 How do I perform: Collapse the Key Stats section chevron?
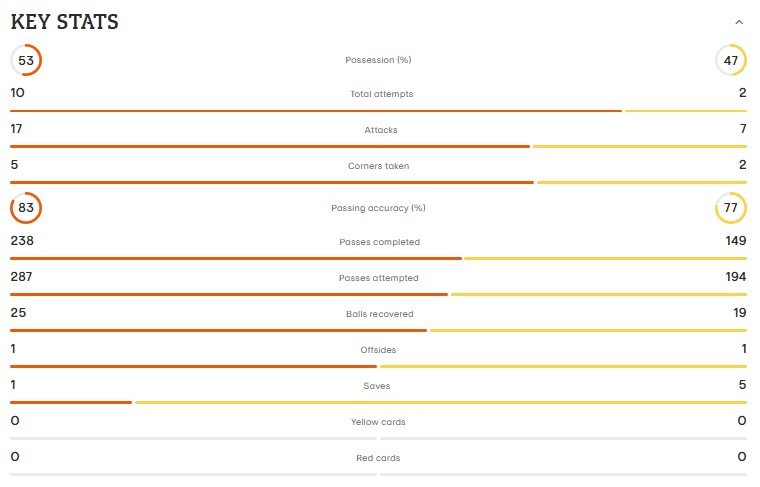(x=739, y=22)
